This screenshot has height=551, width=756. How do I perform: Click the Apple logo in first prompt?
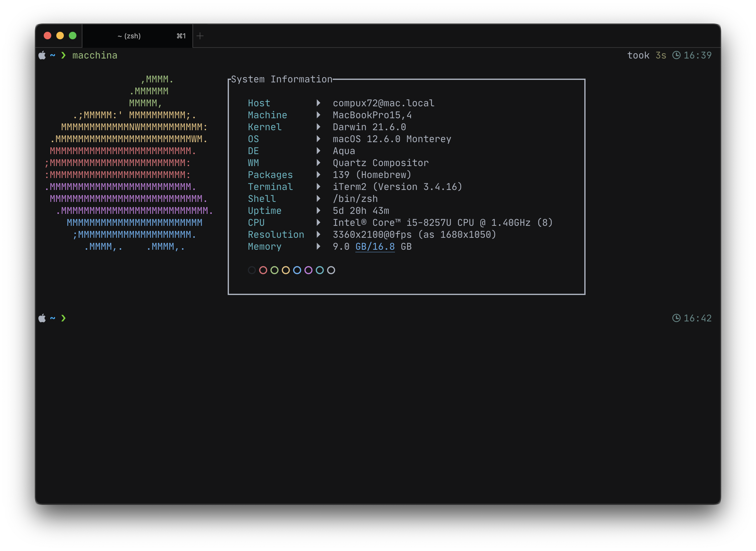(42, 55)
